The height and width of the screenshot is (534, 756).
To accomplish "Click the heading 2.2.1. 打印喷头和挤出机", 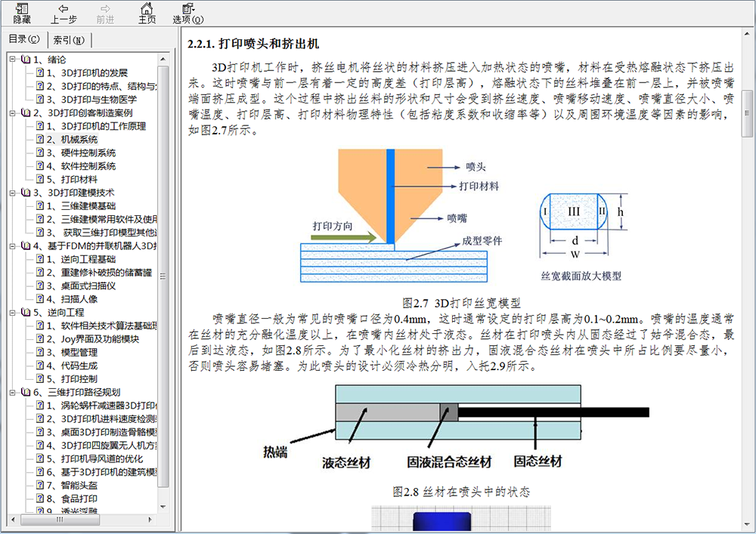I will point(253,44).
